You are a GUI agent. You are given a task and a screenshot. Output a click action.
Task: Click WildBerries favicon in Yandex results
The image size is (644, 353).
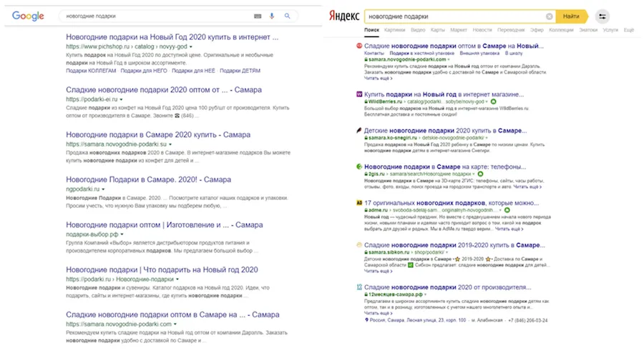click(359, 94)
